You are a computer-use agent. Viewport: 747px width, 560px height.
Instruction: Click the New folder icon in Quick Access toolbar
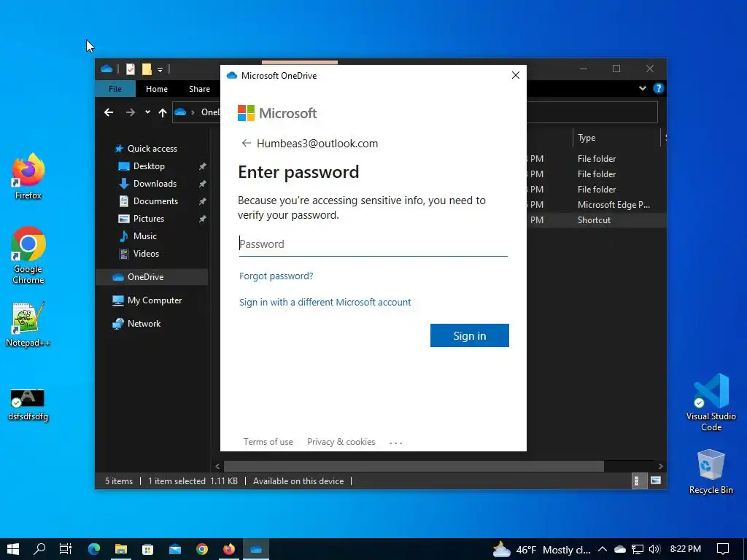click(147, 69)
